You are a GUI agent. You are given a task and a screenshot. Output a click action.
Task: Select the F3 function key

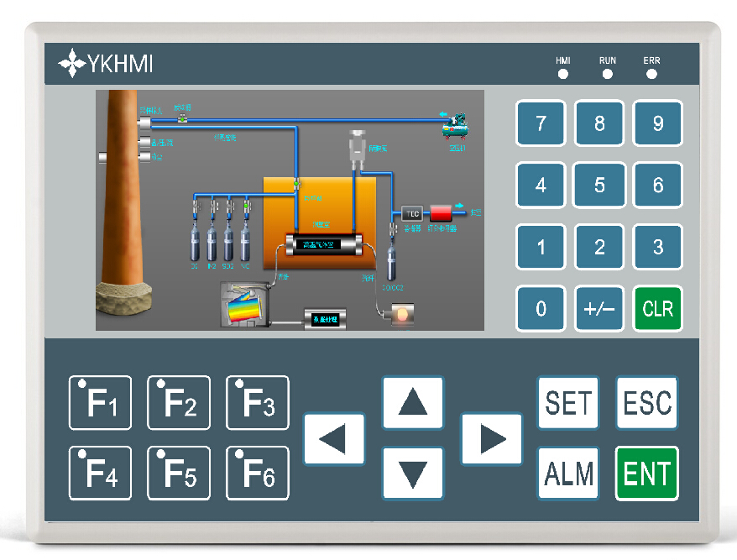tap(258, 402)
